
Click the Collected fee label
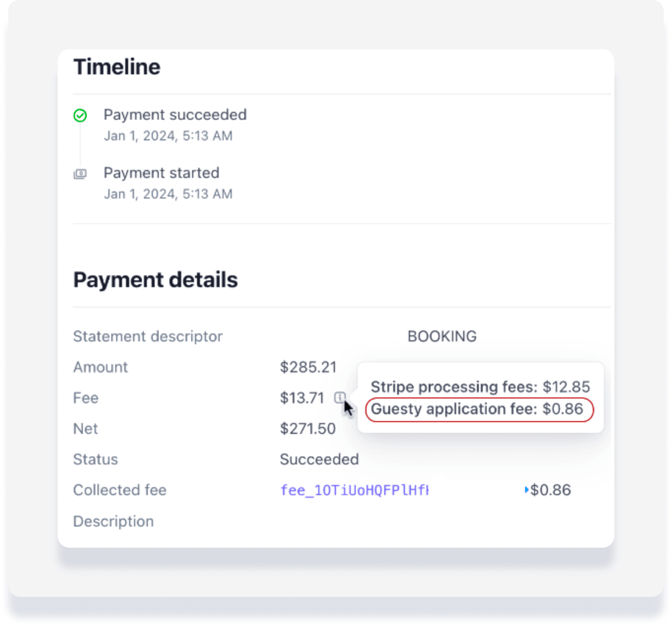[x=120, y=490]
